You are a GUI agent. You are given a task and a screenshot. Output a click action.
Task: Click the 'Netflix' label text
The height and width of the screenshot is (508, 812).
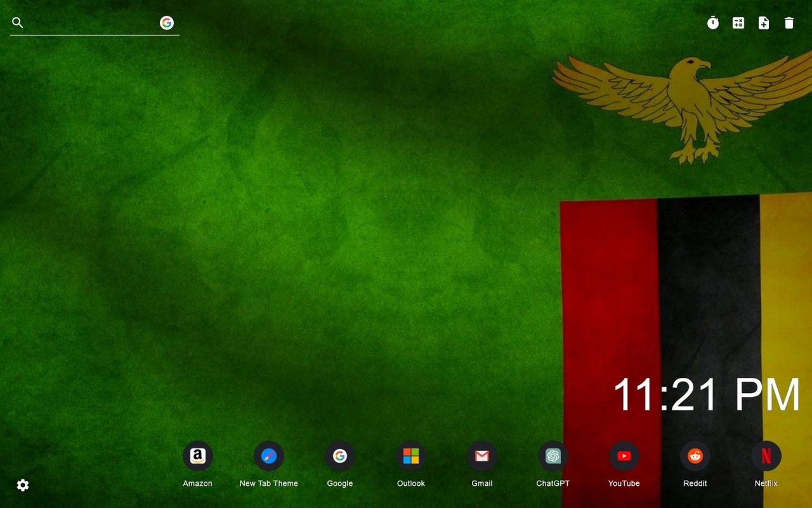tap(766, 483)
